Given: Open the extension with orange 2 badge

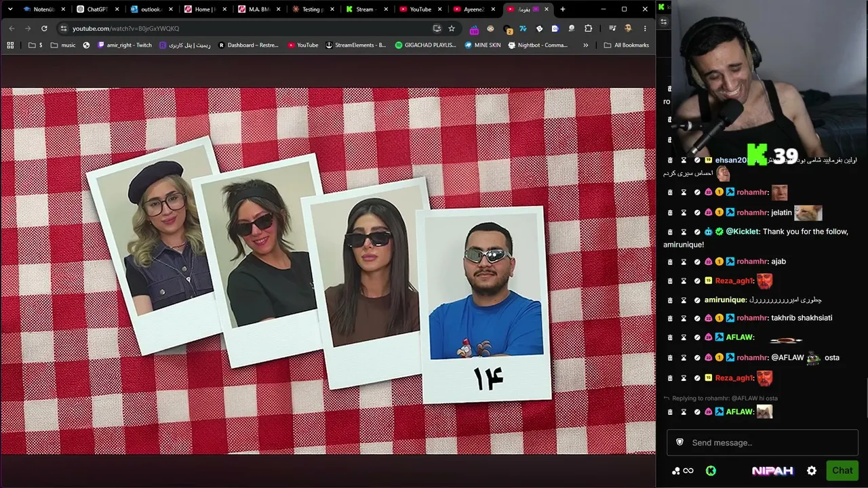Looking at the screenshot, I should pyautogui.click(x=507, y=28).
